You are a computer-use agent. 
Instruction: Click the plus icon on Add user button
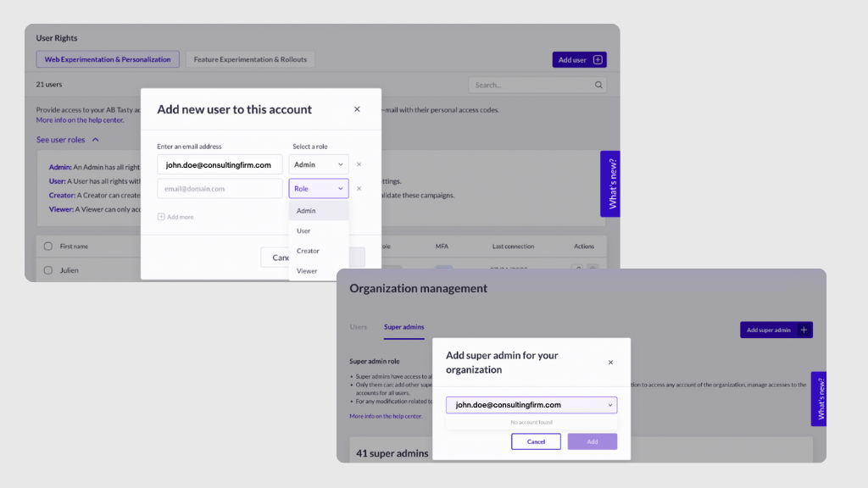click(596, 59)
